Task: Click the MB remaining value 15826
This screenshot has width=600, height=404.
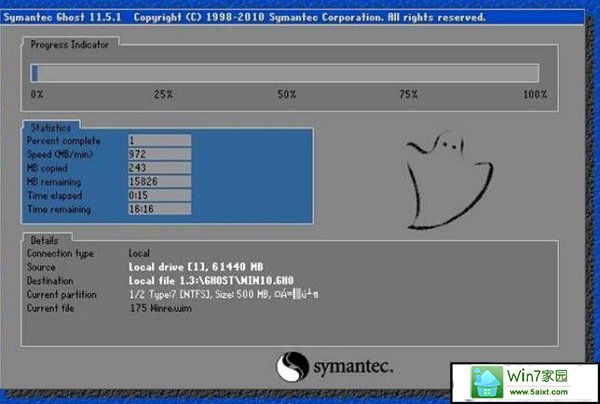Action: (x=160, y=181)
